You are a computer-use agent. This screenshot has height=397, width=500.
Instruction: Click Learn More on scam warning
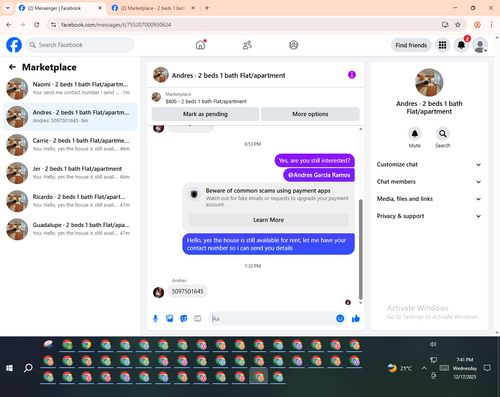point(269,220)
